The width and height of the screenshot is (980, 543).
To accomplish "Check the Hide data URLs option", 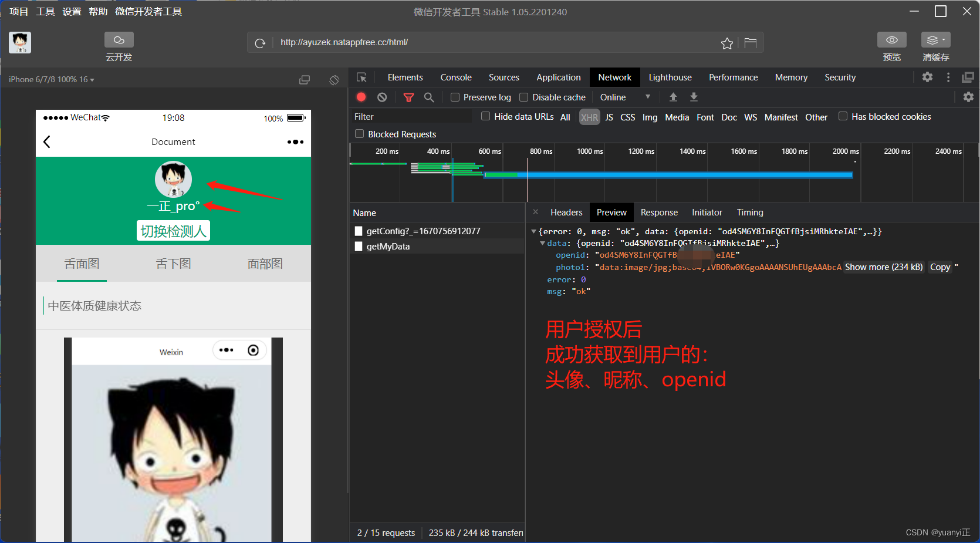I will pos(485,116).
